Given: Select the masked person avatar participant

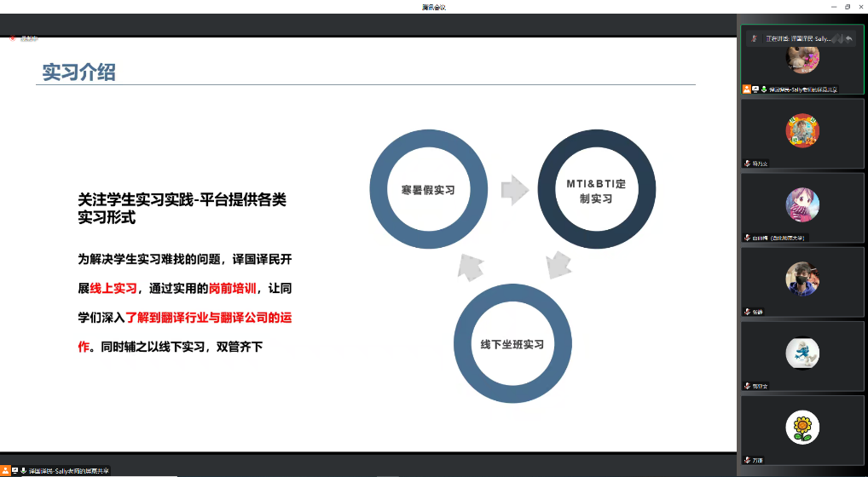Looking at the screenshot, I should [801, 279].
